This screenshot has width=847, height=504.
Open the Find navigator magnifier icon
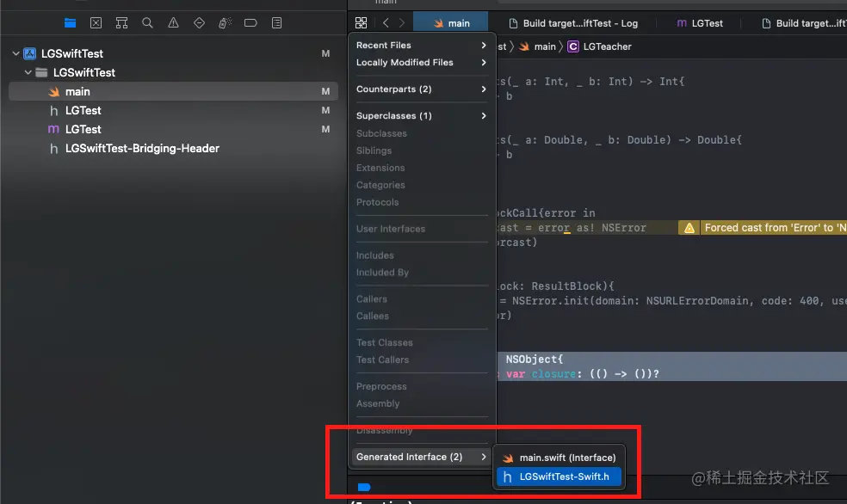tap(147, 22)
